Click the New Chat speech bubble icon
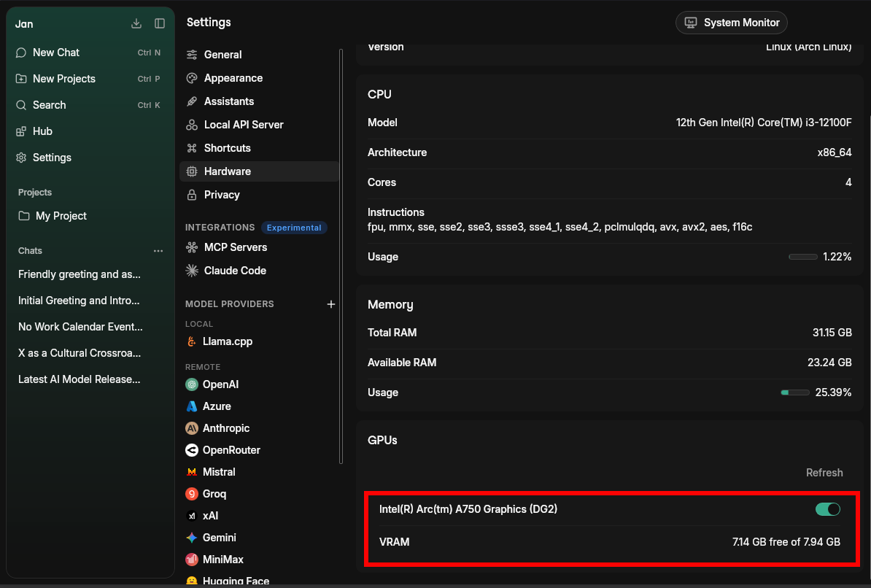 pos(21,53)
